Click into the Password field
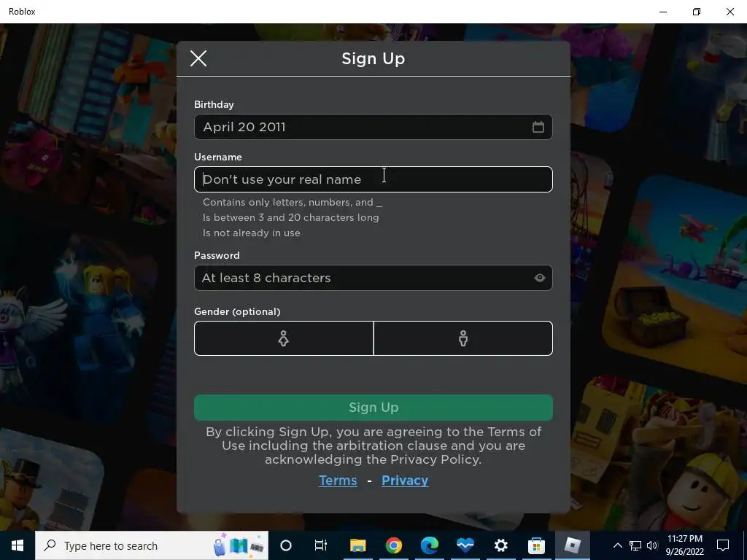This screenshot has height=560, width=747. pyautogui.click(x=373, y=278)
